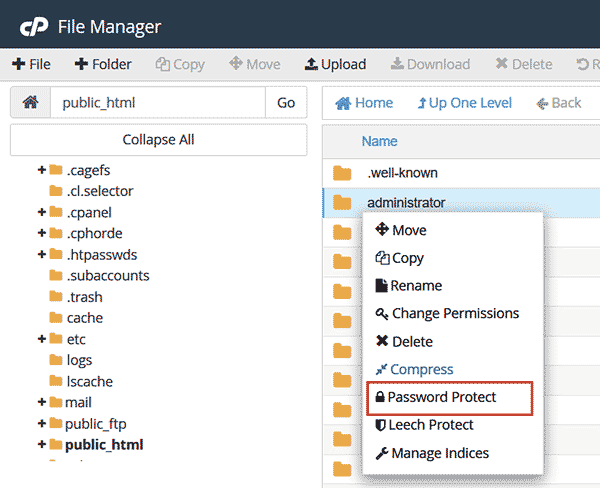
Task: Expand the .cpanel tree folder
Action: (42, 212)
